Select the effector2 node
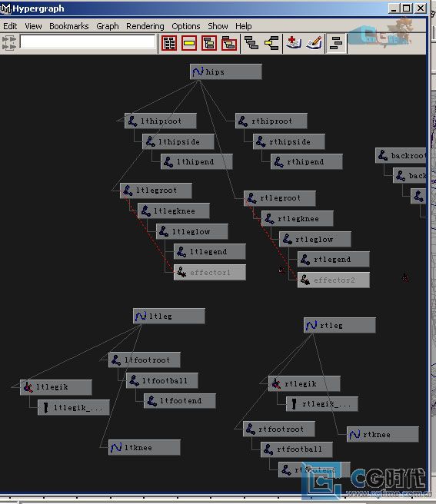Screen dimensions: 436x504 (334, 280)
